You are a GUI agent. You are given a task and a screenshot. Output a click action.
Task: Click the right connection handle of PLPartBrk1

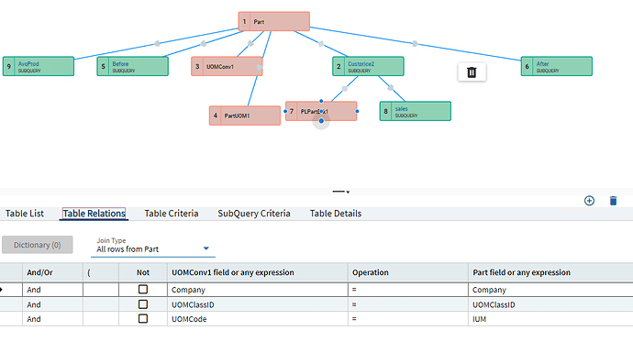click(357, 111)
